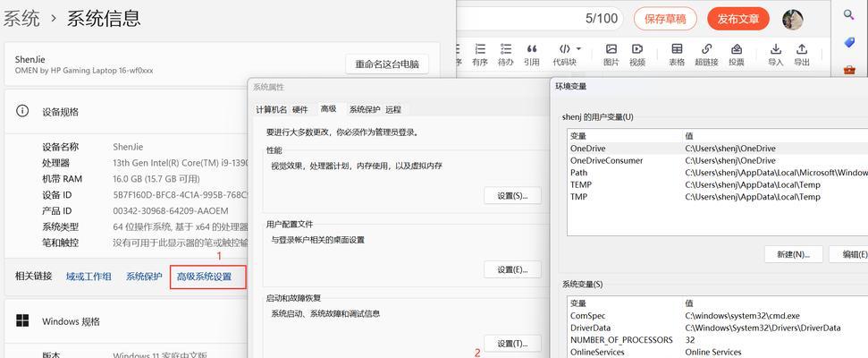The image size is (868, 358).
Task: Sort user variables by 变量 column header
Action: (626, 136)
